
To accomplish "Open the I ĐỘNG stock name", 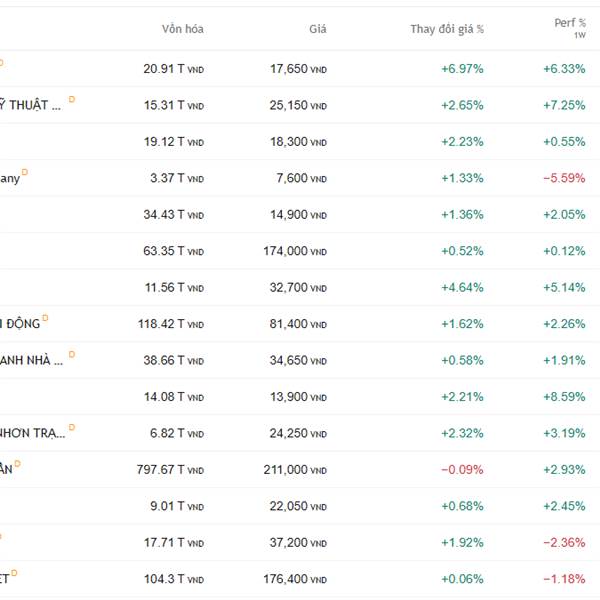I will (x=20, y=324).
